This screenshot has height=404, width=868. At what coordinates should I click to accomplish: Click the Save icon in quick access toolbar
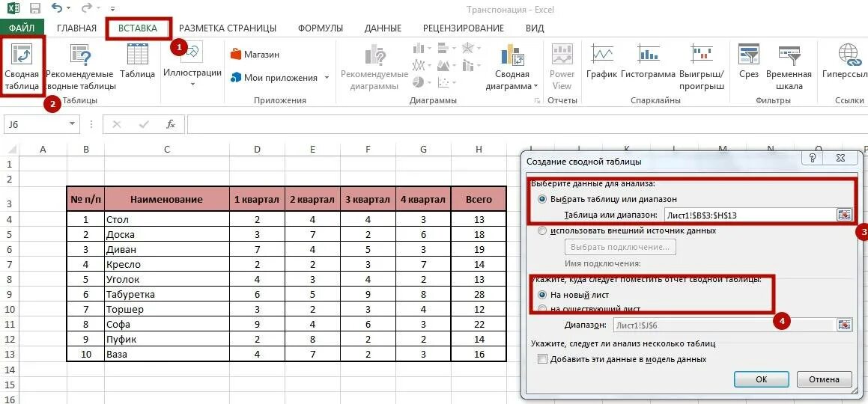[x=35, y=9]
